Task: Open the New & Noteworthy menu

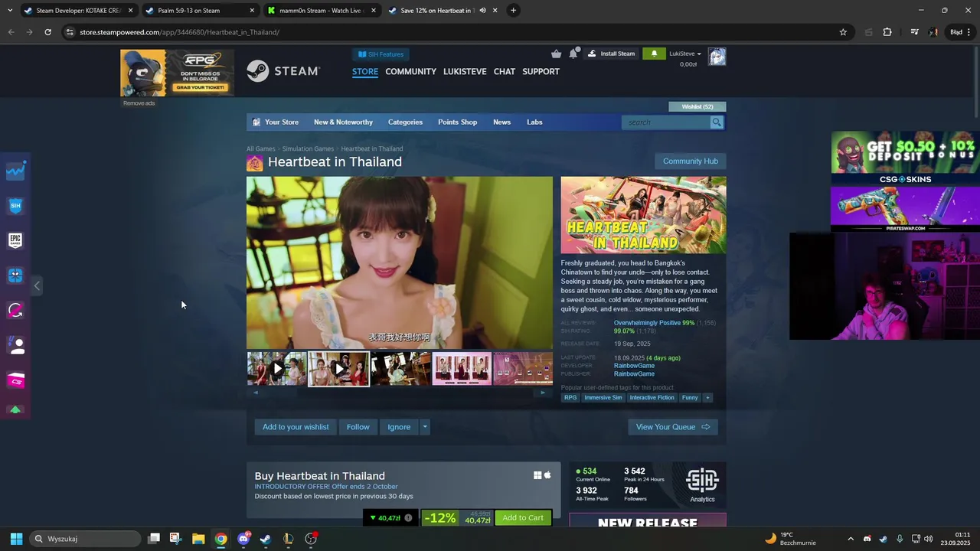Action: click(x=343, y=122)
